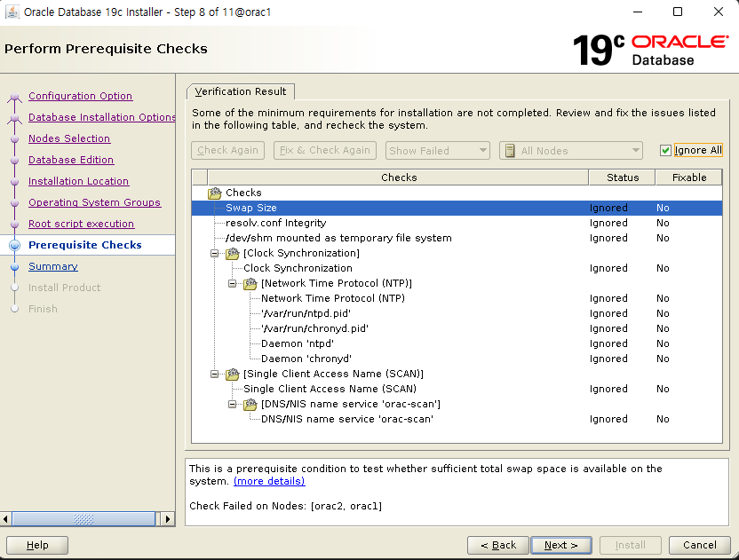
Task: Click the Check Again button
Action: (227, 150)
